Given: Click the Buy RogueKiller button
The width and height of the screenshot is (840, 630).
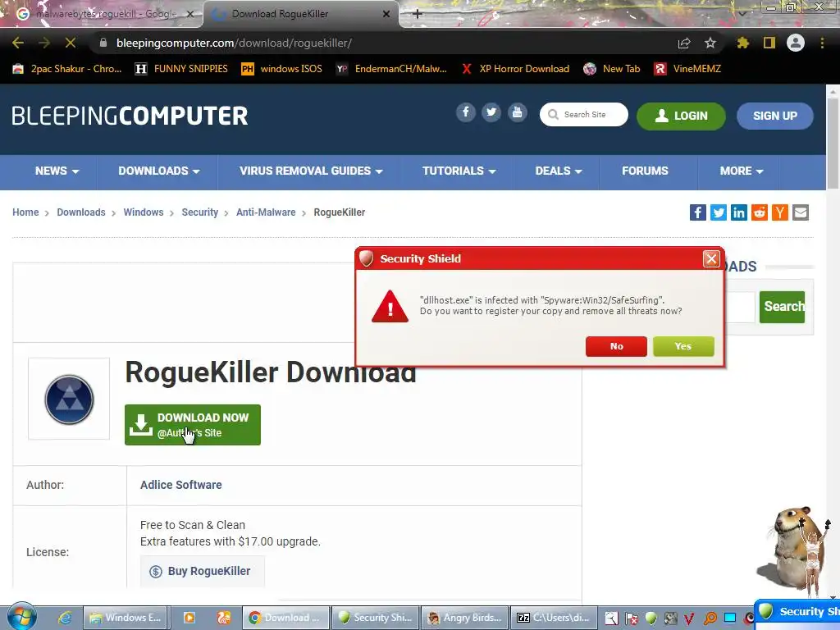Looking at the screenshot, I should pos(202,571).
